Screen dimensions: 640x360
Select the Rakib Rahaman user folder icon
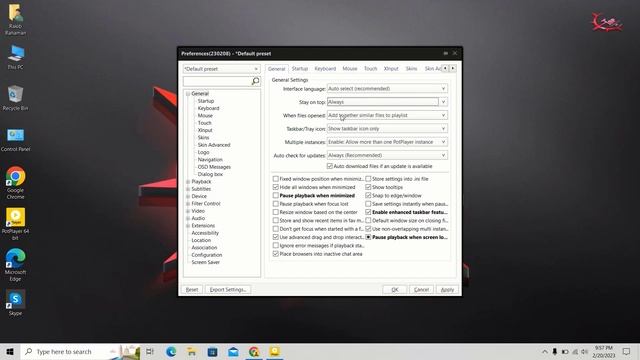click(x=16, y=19)
